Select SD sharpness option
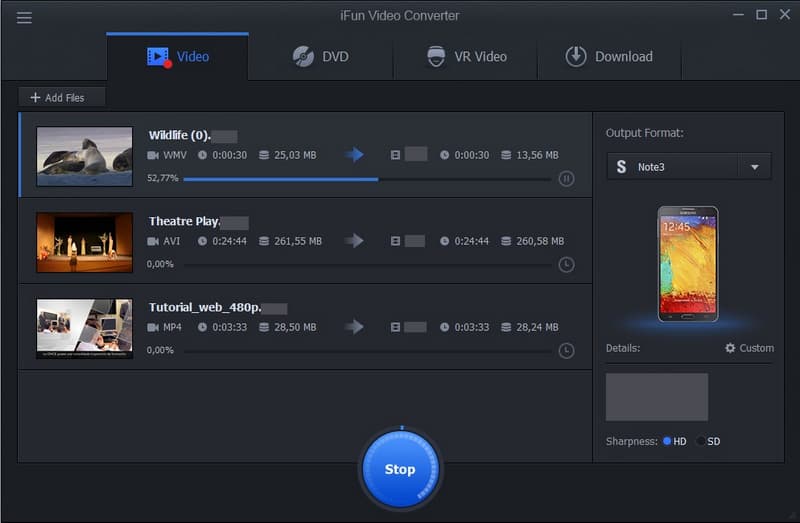The width and height of the screenshot is (800, 523). pos(702,441)
